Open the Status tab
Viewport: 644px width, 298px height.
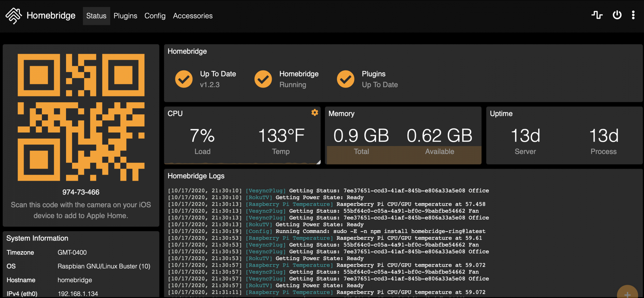(x=96, y=16)
